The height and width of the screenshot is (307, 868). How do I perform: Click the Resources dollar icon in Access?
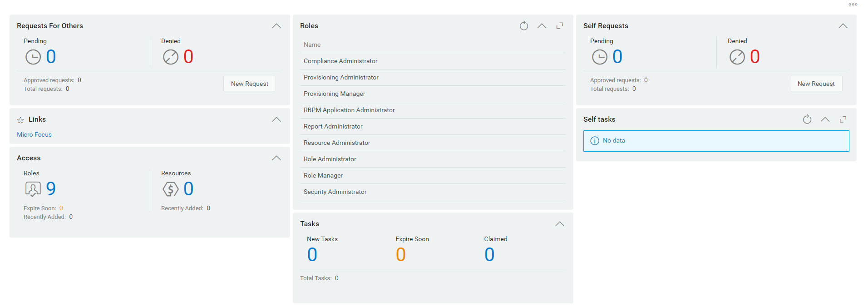click(171, 189)
